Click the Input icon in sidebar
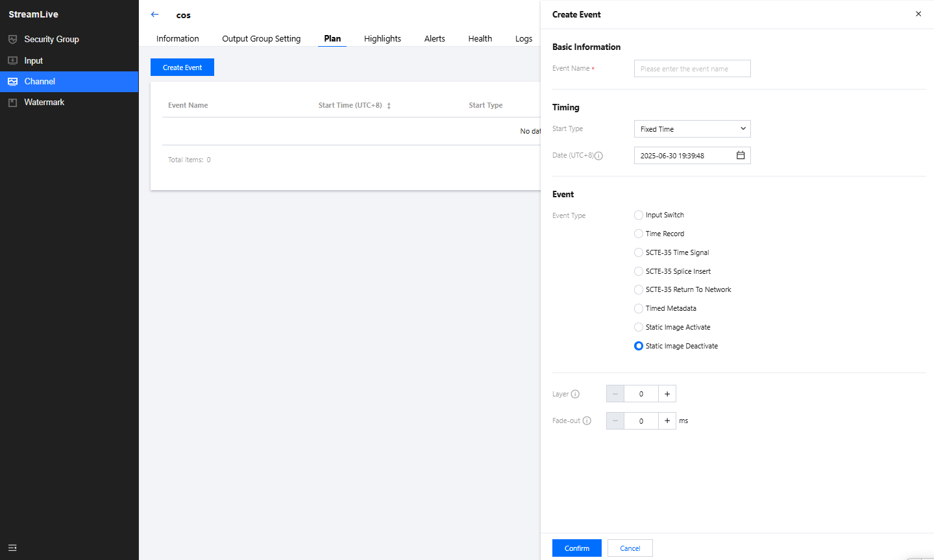The width and height of the screenshot is (934, 560). pos(12,60)
